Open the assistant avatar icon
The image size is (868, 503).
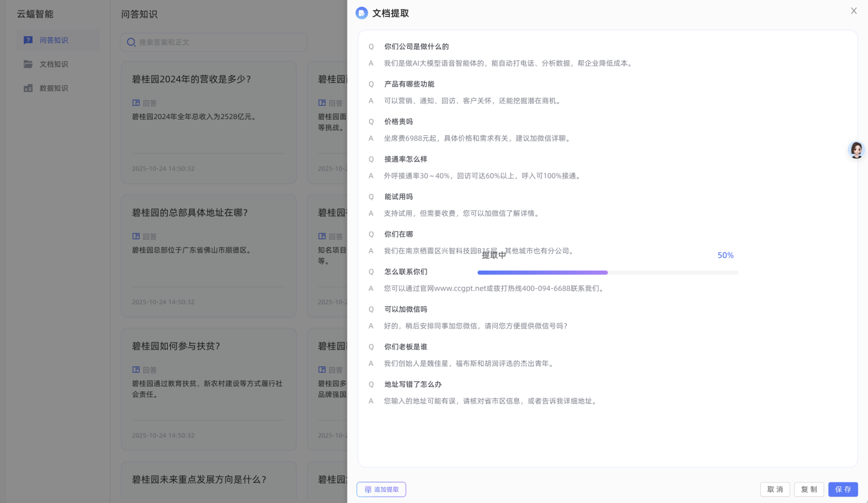(x=856, y=150)
